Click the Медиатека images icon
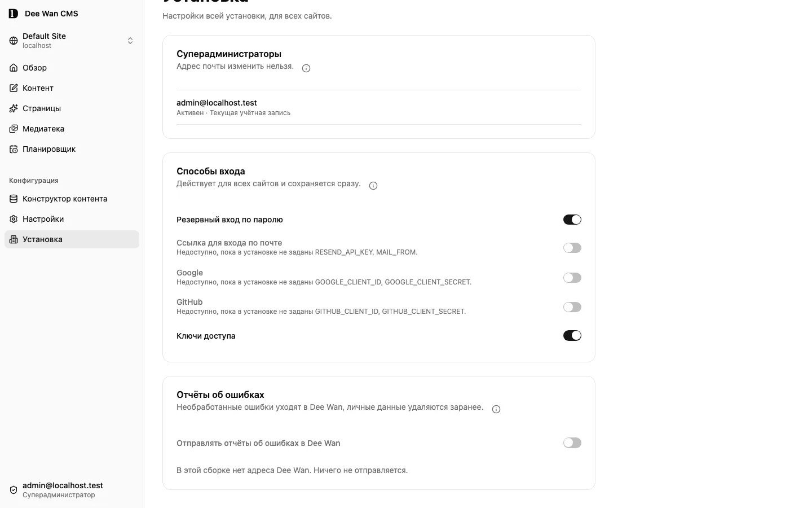Image resolution: width=812 pixels, height=508 pixels. tap(14, 129)
